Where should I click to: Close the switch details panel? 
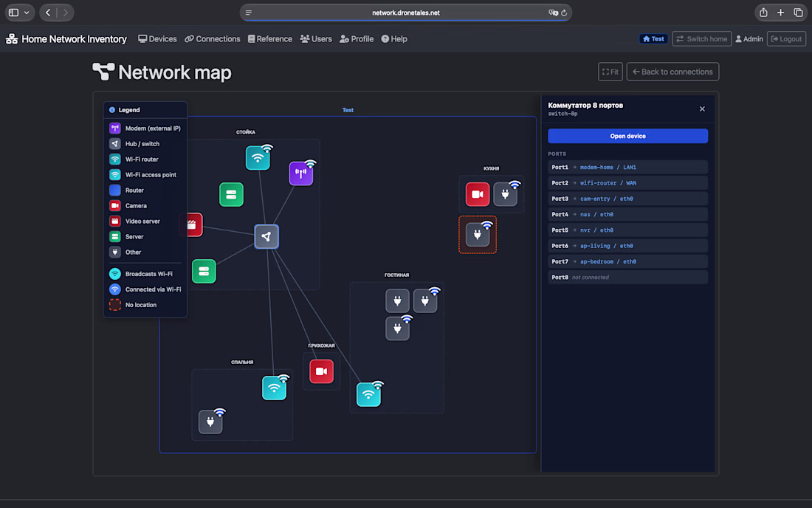[702, 109]
